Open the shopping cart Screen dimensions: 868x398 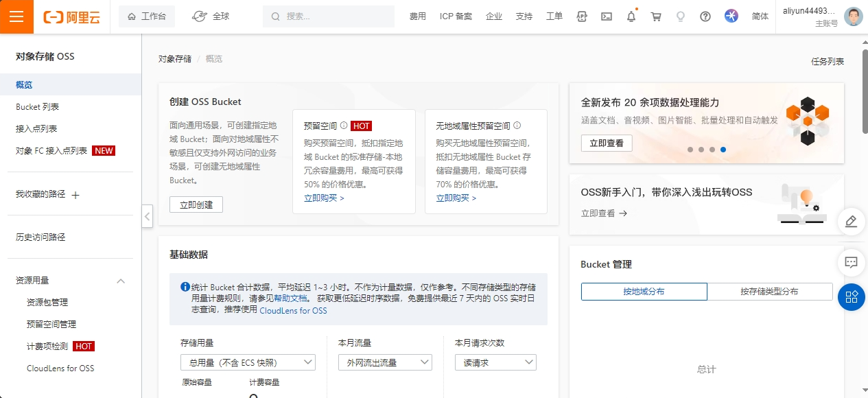point(656,16)
